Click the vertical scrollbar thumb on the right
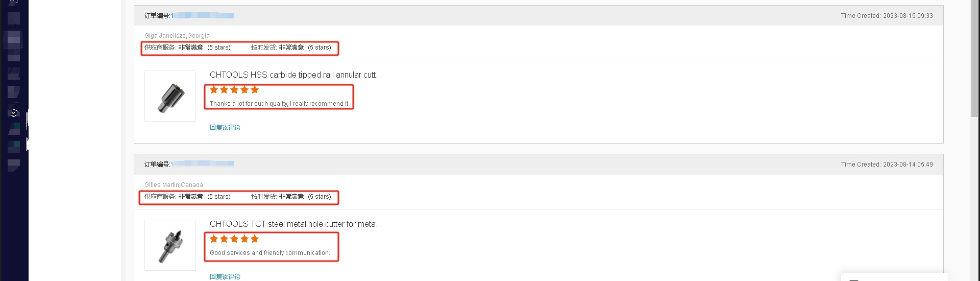Screen dimensions: 980x281 coord(974,59)
